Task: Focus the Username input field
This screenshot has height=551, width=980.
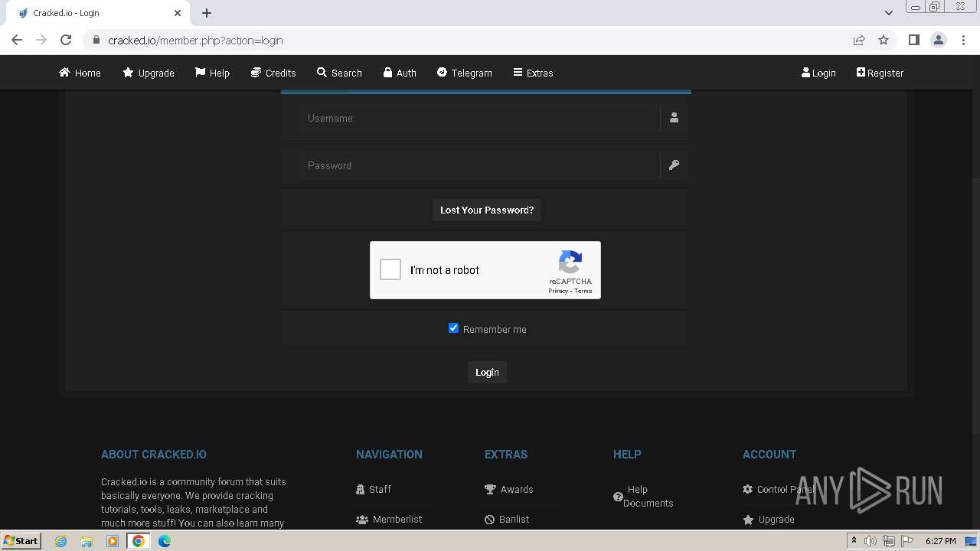Action: 479,118
